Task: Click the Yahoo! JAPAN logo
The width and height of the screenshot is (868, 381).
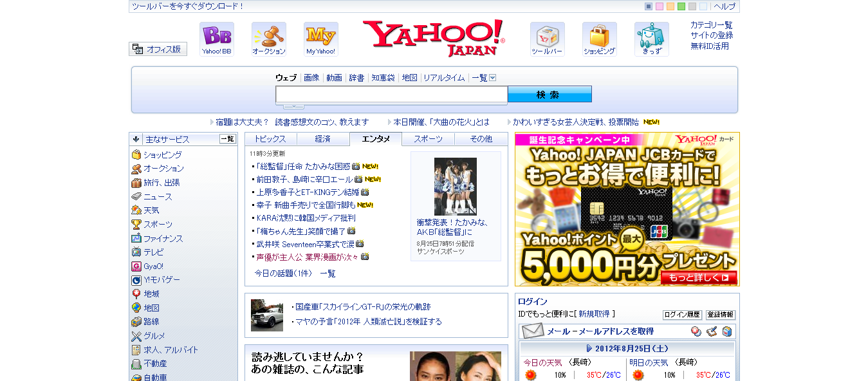Action: click(x=434, y=38)
